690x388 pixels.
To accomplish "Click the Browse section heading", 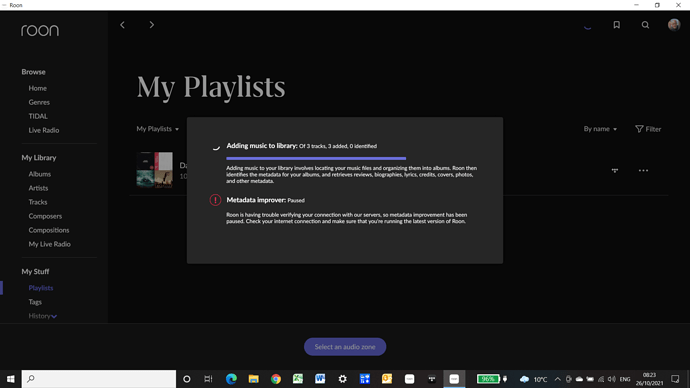I will coord(33,72).
